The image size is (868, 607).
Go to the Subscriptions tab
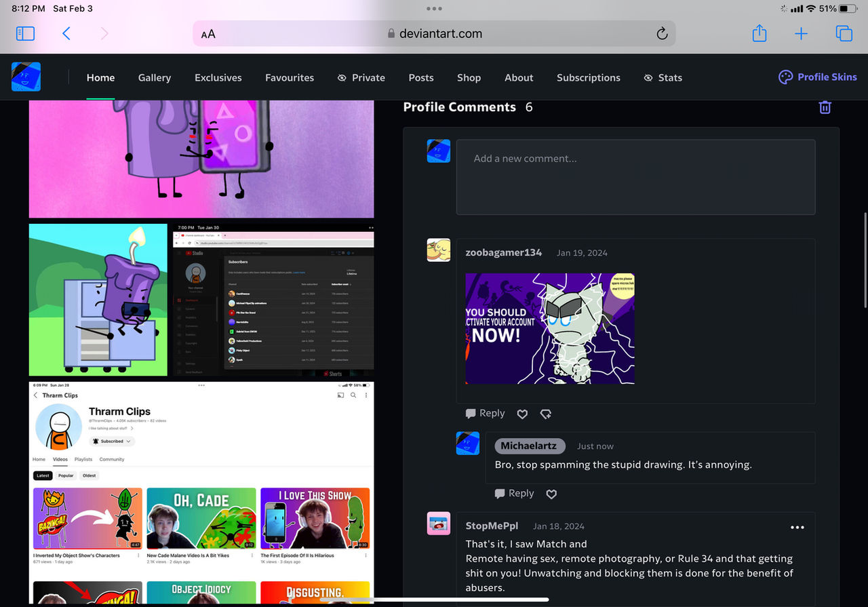pyautogui.click(x=589, y=77)
